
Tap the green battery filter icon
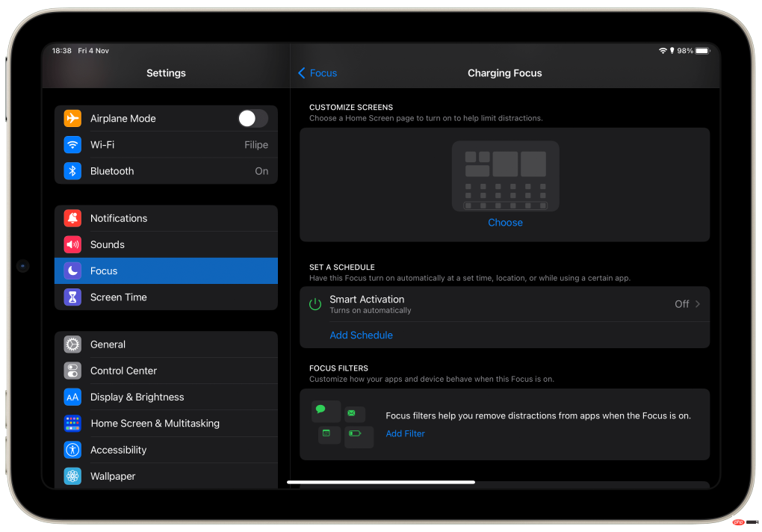[355, 433]
